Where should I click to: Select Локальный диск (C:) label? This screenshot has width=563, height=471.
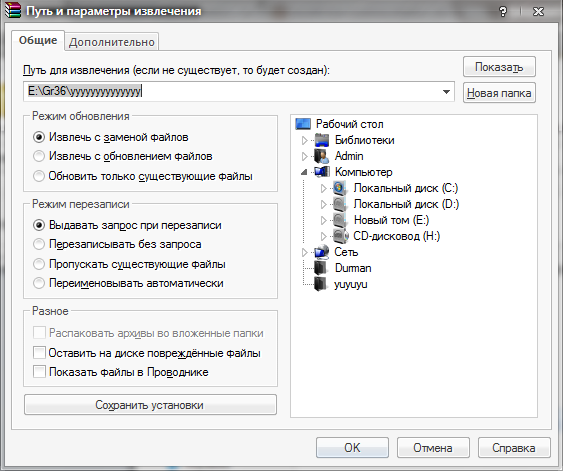[406, 188]
